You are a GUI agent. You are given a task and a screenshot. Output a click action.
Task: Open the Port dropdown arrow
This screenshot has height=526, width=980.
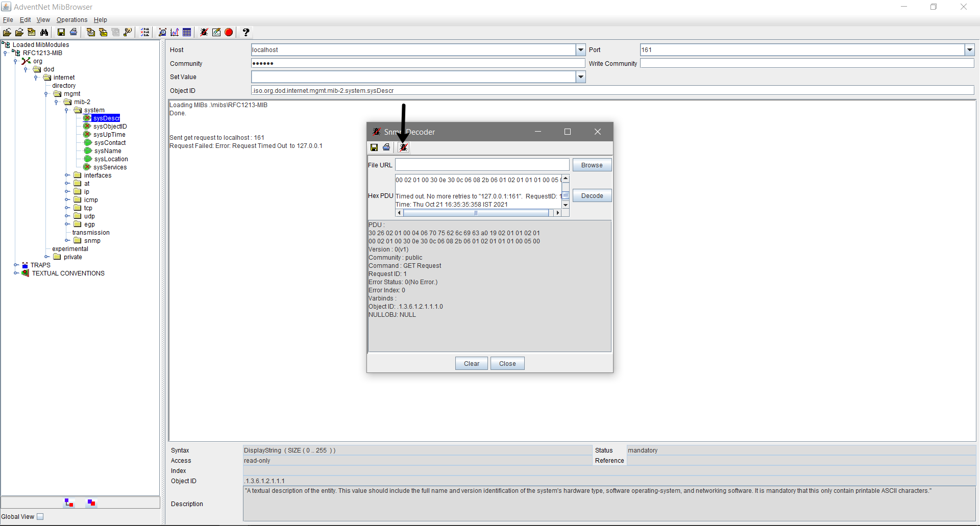[x=969, y=50]
